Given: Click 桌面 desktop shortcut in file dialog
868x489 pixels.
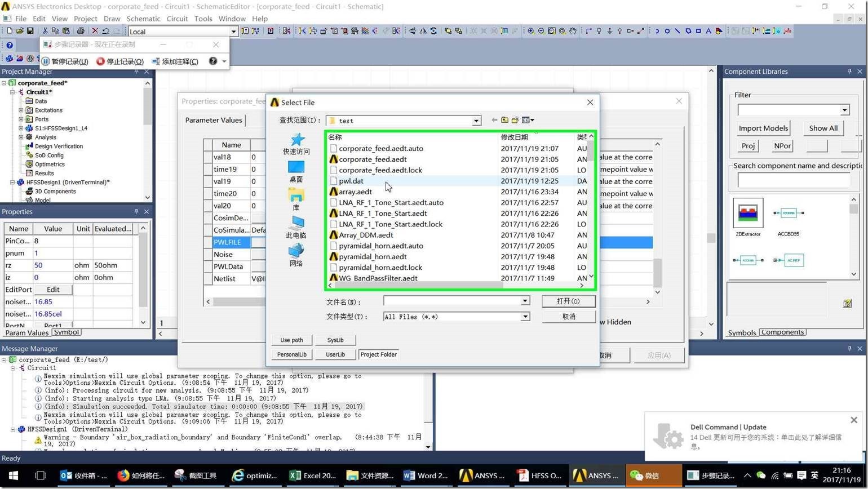Looking at the screenshot, I should point(296,172).
